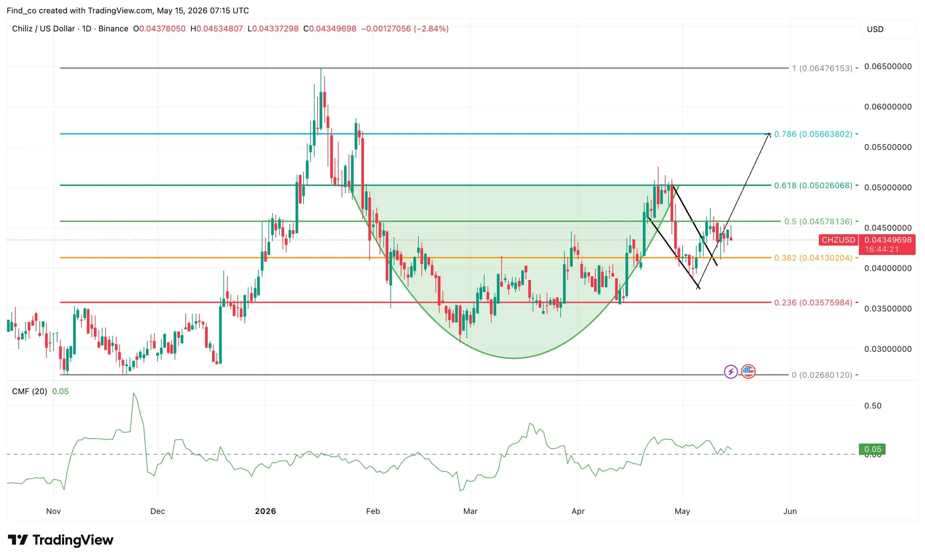This screenshot has height=560, width=925.
Task: Click the TradingView logo
Action: coord(60,540)
